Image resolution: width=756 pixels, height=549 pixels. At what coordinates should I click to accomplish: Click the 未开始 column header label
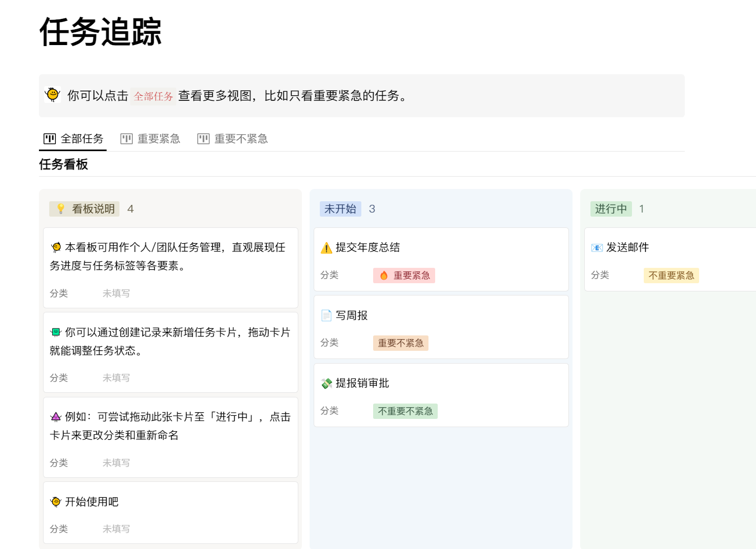click(340, 209)
